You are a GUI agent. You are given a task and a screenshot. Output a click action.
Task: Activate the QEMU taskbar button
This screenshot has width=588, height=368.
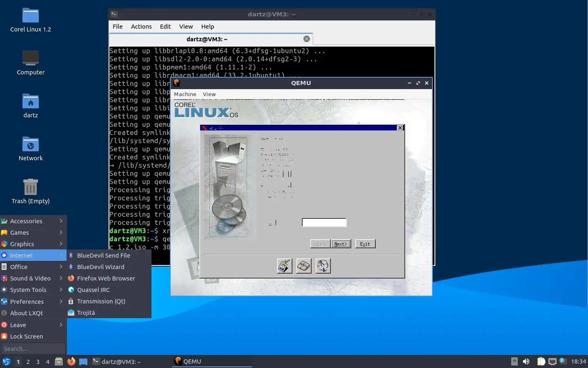click(x=212, y=361)
